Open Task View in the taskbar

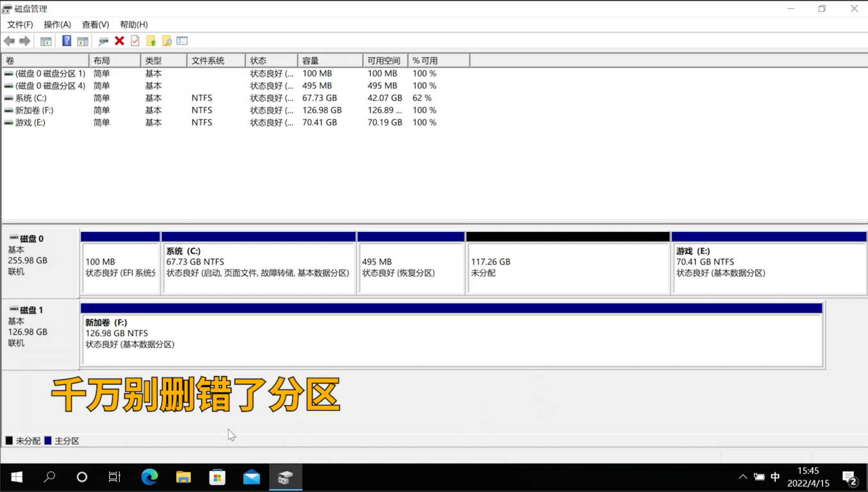point(115,477)
